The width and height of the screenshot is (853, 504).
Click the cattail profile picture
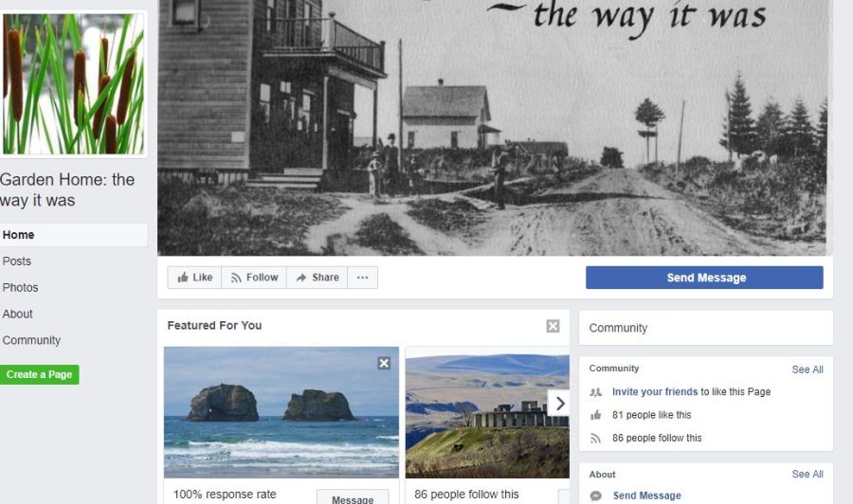point(73,83)
